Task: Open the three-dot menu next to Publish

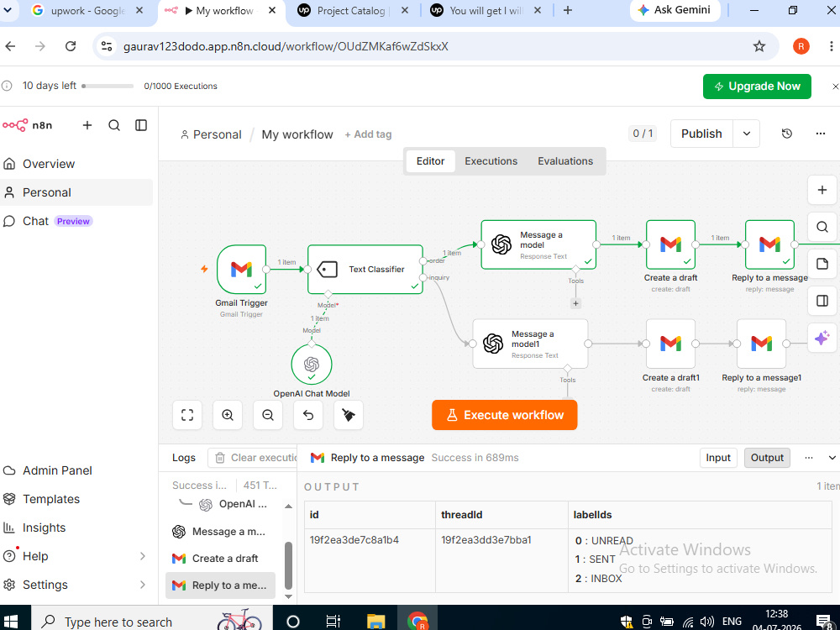Action: point(820,134)
